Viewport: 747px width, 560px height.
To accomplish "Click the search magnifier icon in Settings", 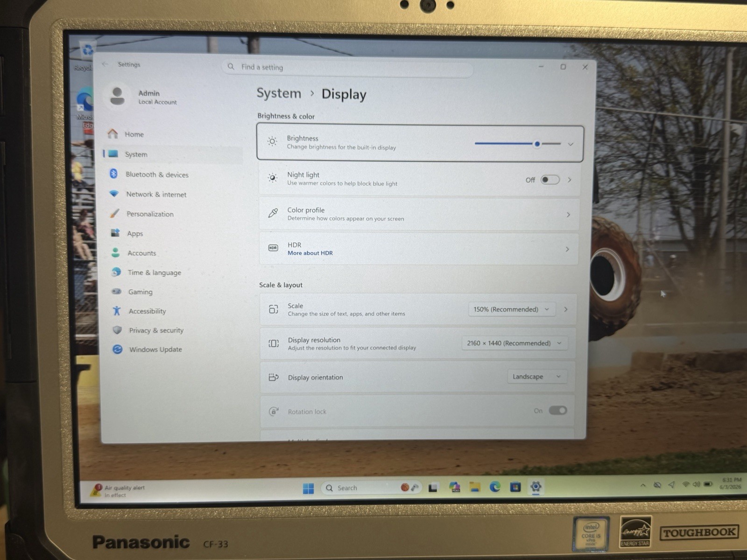I will (231, 67).
